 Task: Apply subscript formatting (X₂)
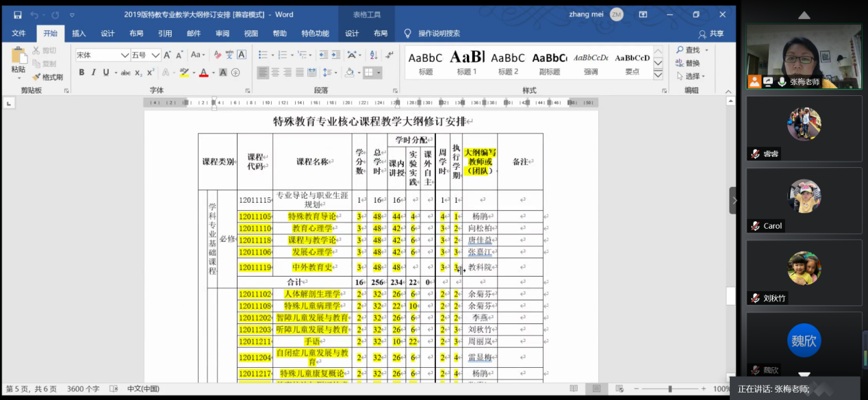pyautogui.click(x=139, y=73)
